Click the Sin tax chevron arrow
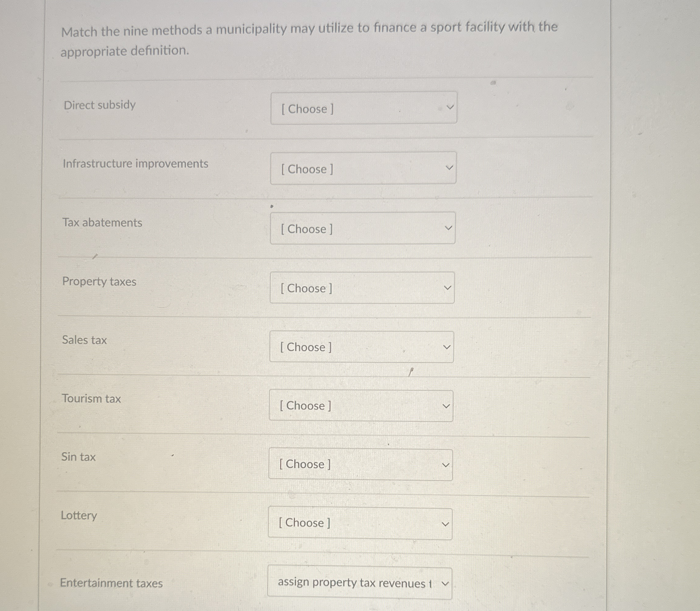The height and width of the screenshot is (611, 700). [445, 465]
